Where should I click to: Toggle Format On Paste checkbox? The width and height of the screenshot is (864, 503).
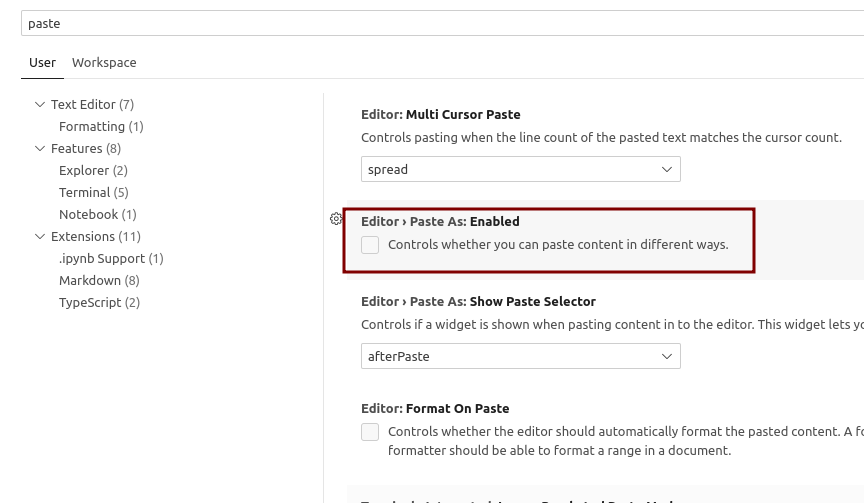[370, 432]
